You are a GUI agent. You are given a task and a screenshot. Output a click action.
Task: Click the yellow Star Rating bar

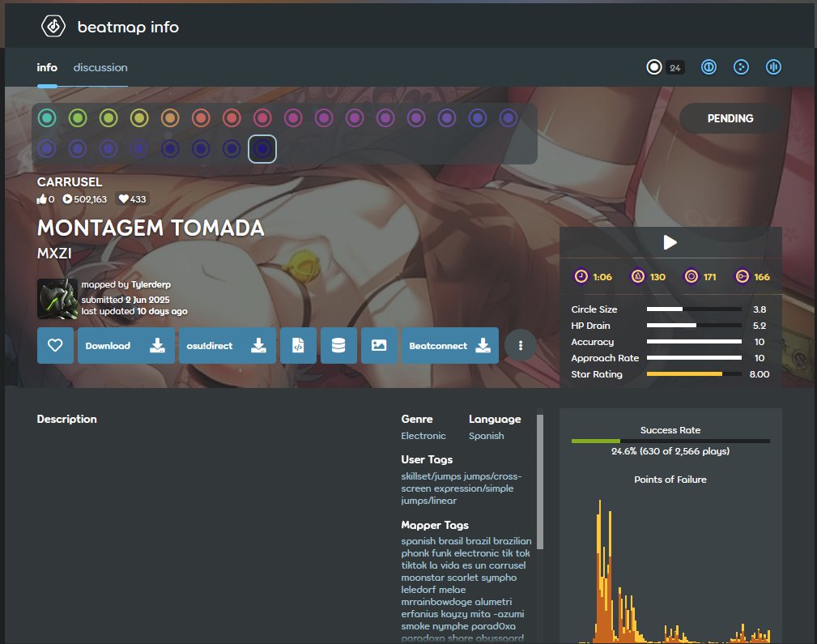click(x=694, y=374)
